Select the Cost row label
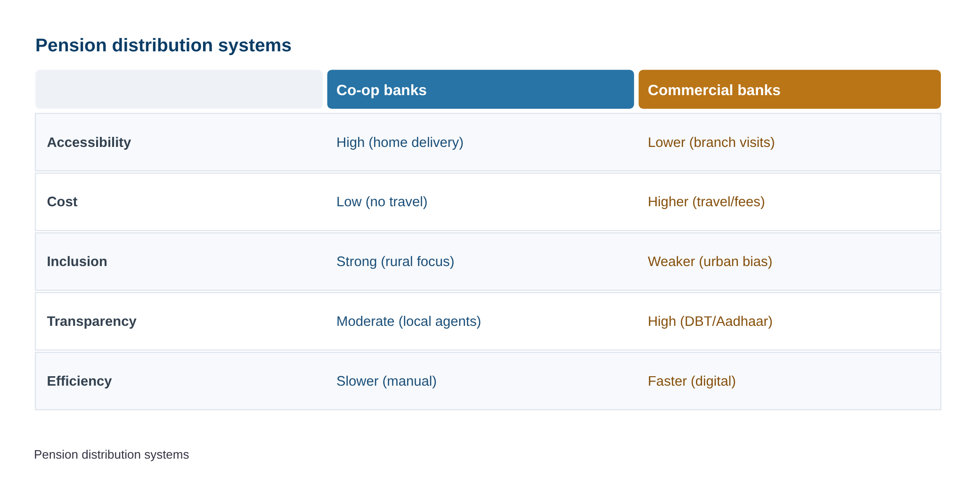The width and height of the screenshot is (980, 485). point(62,202)
